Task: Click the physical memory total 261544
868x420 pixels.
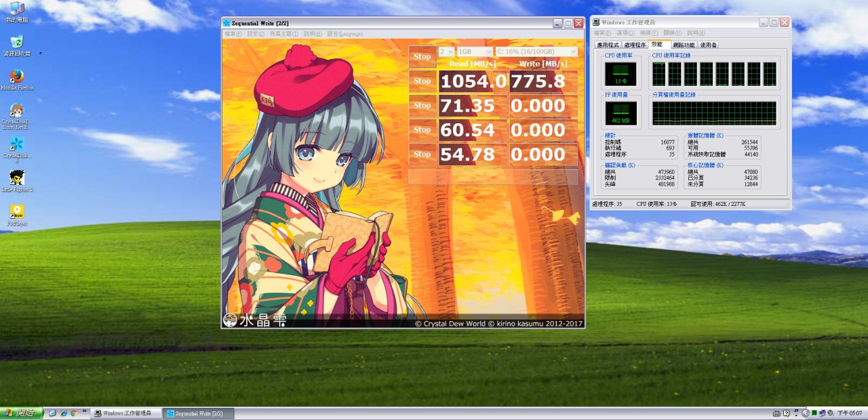Action: [749, 142]
